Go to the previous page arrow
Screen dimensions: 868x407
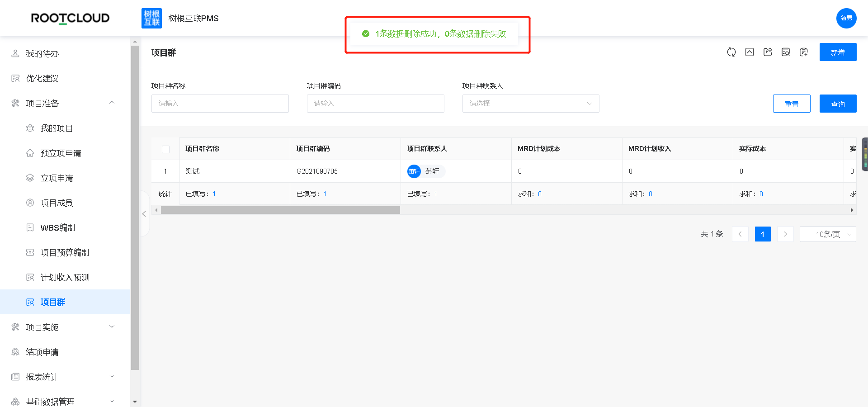click(740, 234)
